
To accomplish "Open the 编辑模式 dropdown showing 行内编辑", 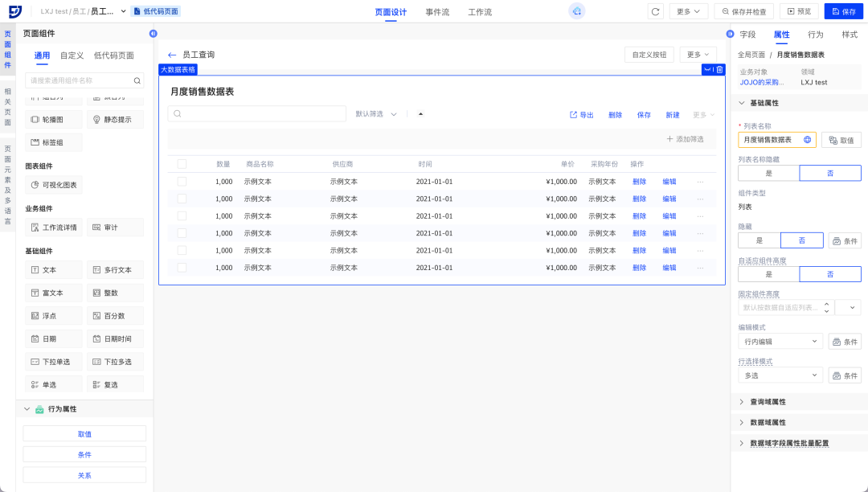I will 780,342.
